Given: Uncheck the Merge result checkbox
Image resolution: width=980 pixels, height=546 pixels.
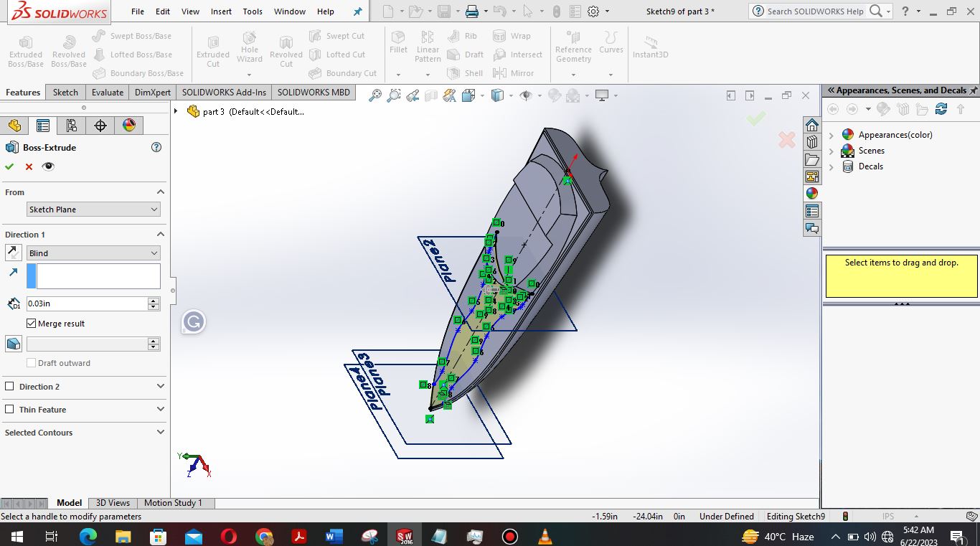Looking at the screenshot, I should point(31,324).
